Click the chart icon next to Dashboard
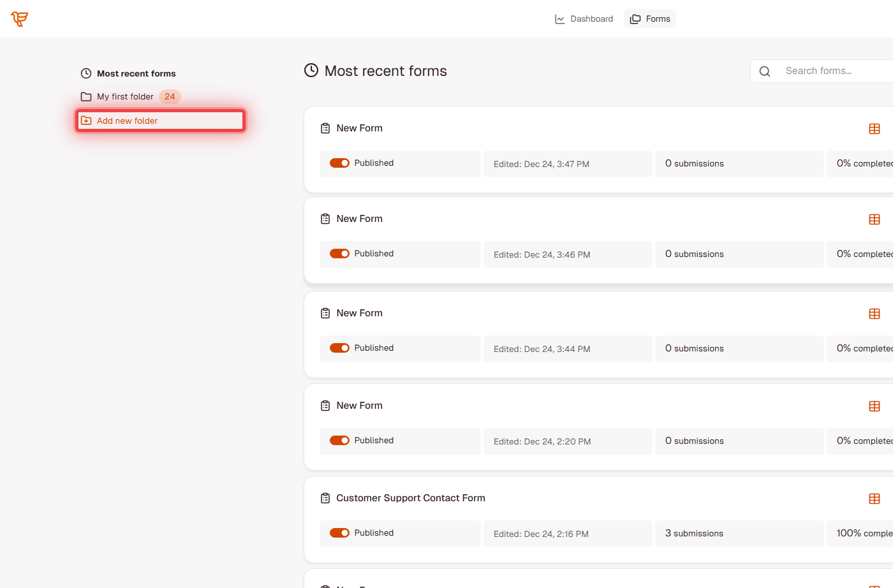 click(x=559, y=18)
